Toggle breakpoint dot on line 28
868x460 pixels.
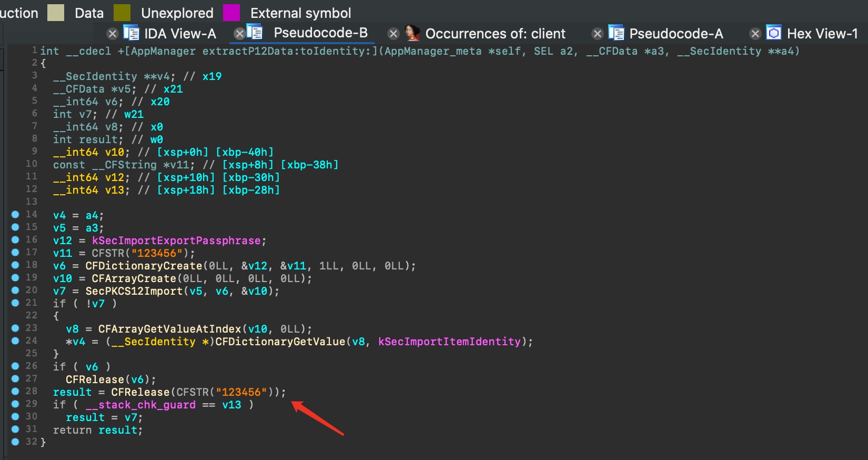pyautogui.click(x=15, y=391)
